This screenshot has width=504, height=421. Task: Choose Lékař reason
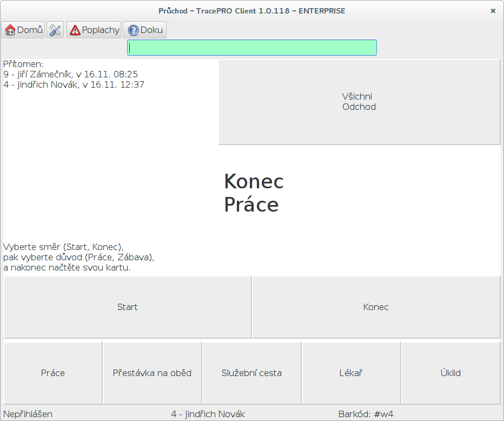click(x=351, y=373)
